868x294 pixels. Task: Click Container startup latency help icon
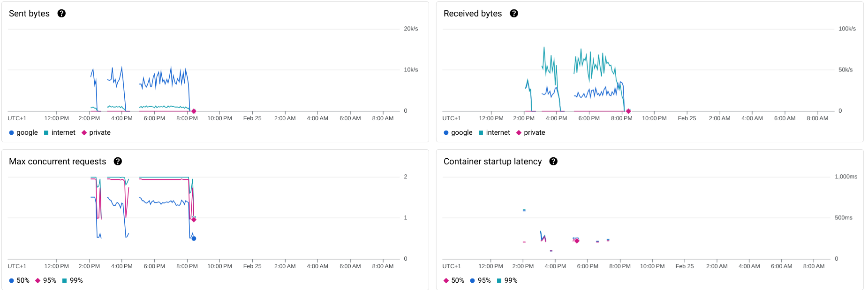click(553, 162)
